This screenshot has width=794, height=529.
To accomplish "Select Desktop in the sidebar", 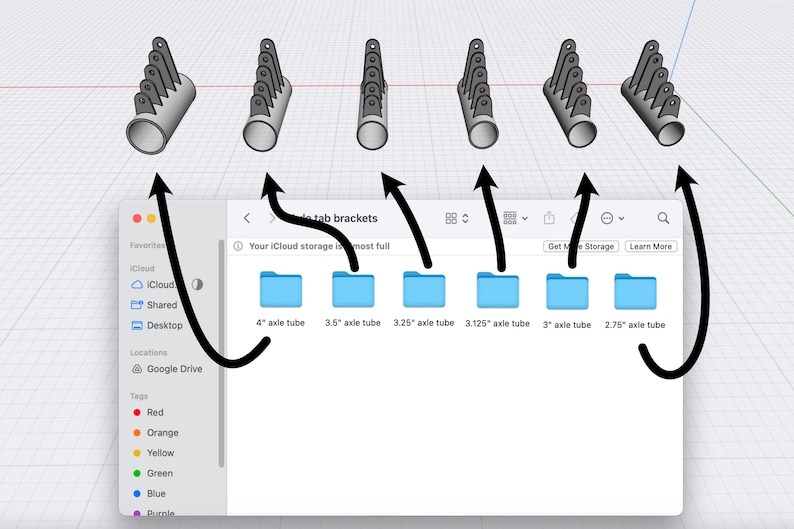I will click(x=157, y=325).
